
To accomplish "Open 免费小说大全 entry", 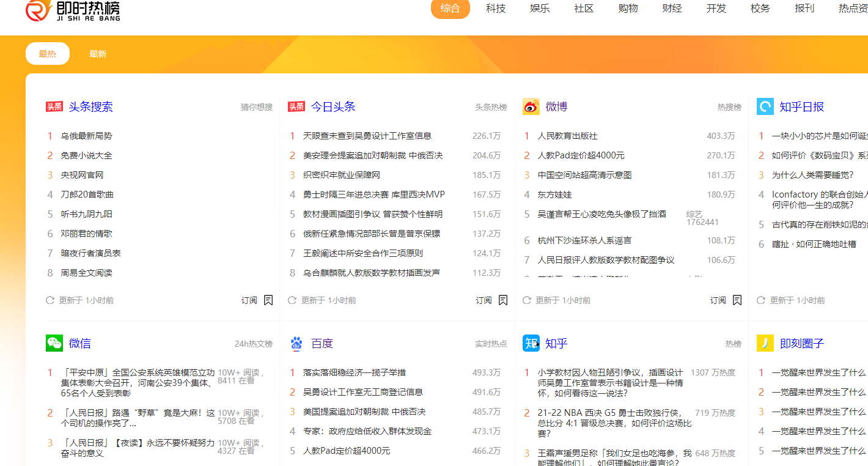I will tap(87, 155).
